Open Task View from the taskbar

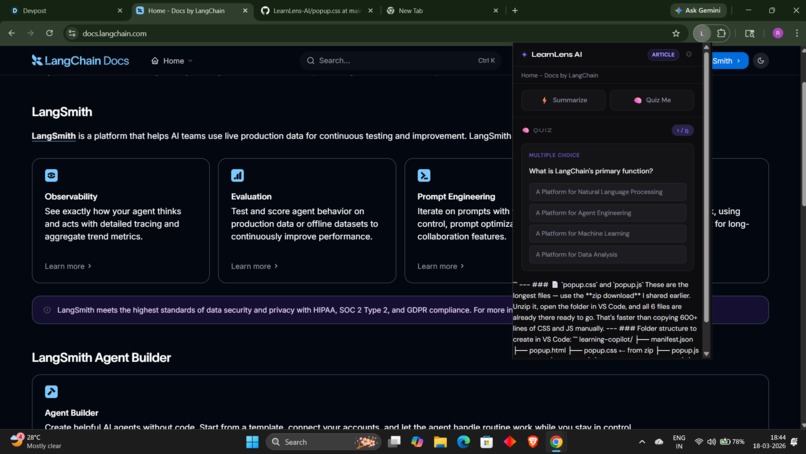[394, 442]
